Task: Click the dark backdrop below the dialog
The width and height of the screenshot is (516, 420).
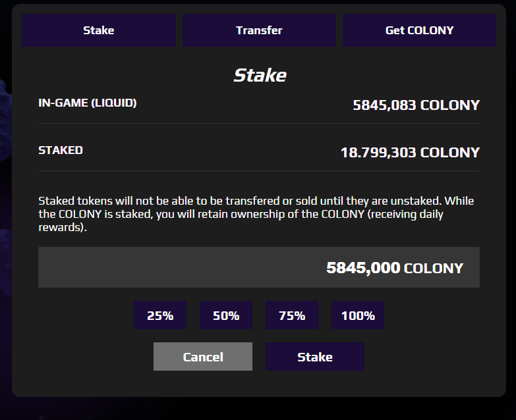Action: point(258,409)
